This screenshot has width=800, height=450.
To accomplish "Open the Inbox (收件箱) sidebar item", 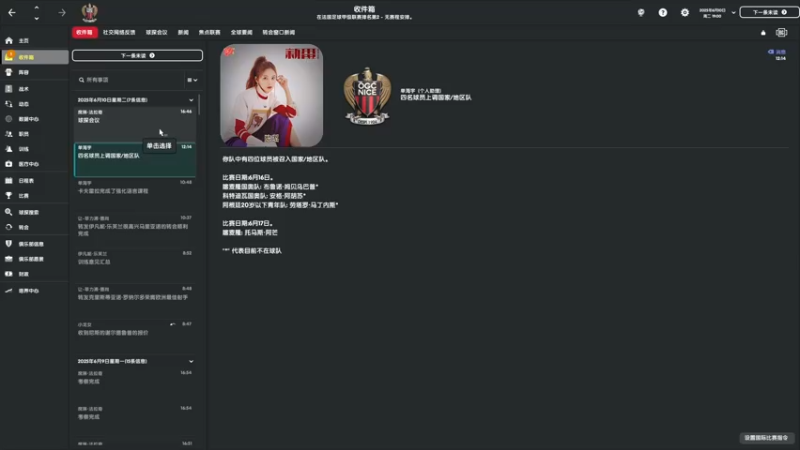I will tap(35, 57).
